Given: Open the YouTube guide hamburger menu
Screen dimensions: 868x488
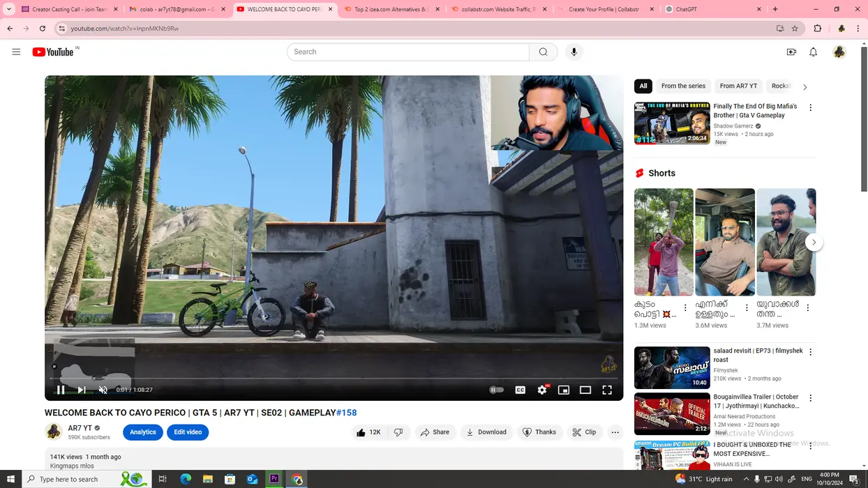Looking at the screenshot, I should click(16, 52).
